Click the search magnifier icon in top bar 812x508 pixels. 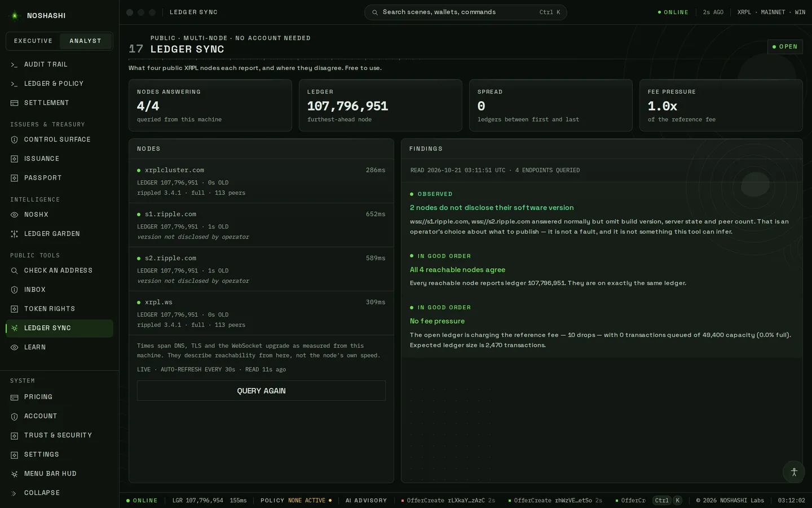point(375,12)
